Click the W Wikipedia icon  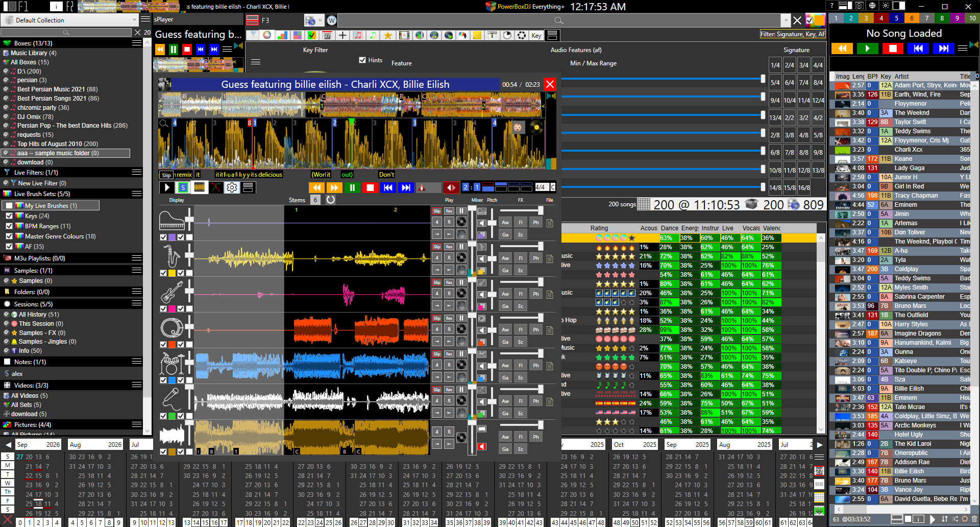[332, 20]
